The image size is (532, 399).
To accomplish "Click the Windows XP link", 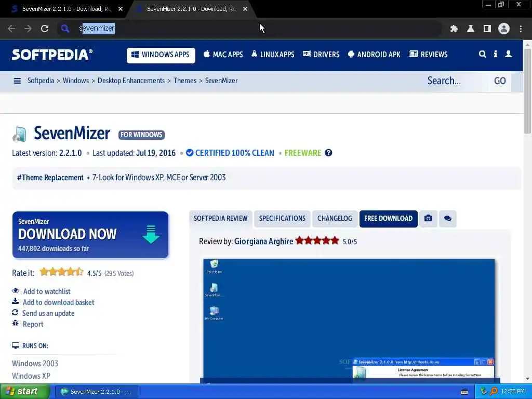I will click(31, 376).
